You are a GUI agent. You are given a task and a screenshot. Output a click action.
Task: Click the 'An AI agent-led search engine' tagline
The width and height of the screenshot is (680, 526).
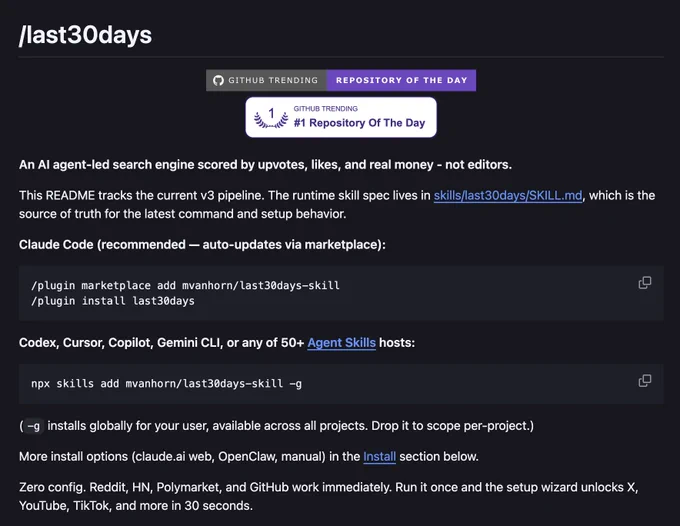265,165
